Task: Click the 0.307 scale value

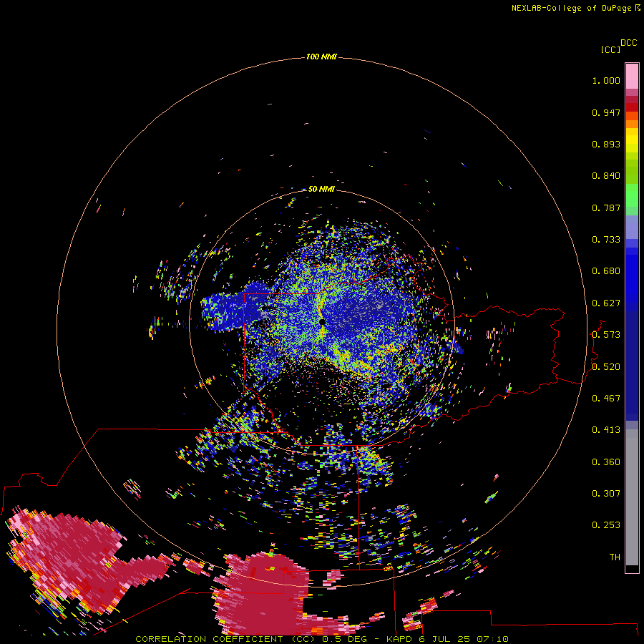Action: 606,494
